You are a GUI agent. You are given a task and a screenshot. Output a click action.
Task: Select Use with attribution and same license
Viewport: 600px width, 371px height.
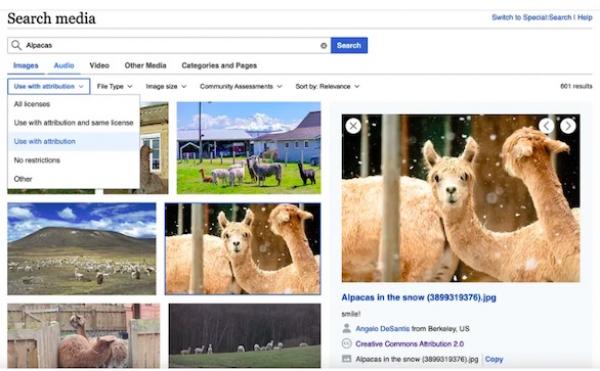[73, 123]
